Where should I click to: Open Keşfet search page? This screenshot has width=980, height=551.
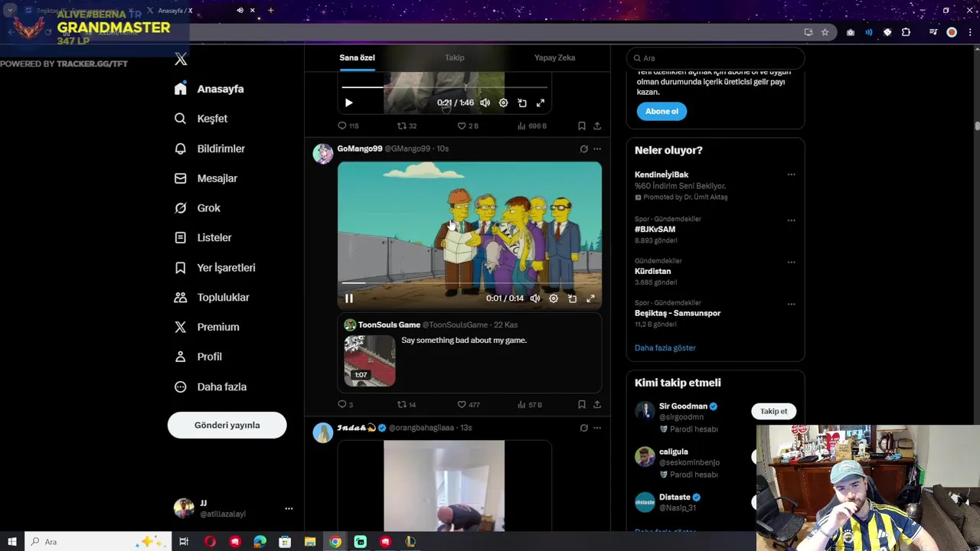[201, 119]
